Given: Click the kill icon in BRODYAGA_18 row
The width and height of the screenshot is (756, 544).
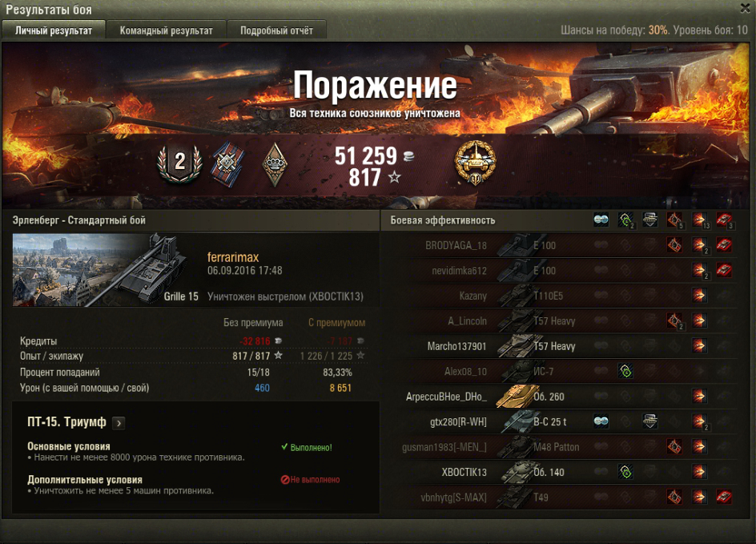Looking at the screenshot, I should click(724, 245).
